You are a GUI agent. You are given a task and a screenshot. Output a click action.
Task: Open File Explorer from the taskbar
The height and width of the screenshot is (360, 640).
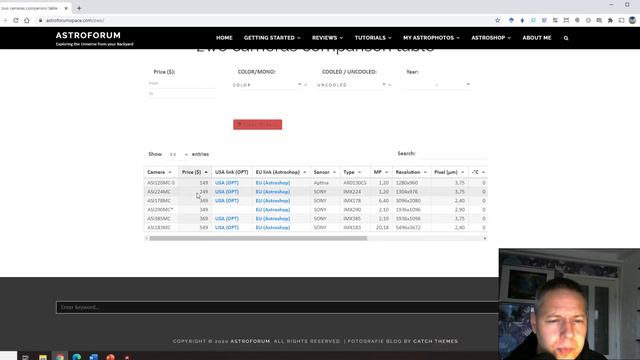[x=43, y=357]
